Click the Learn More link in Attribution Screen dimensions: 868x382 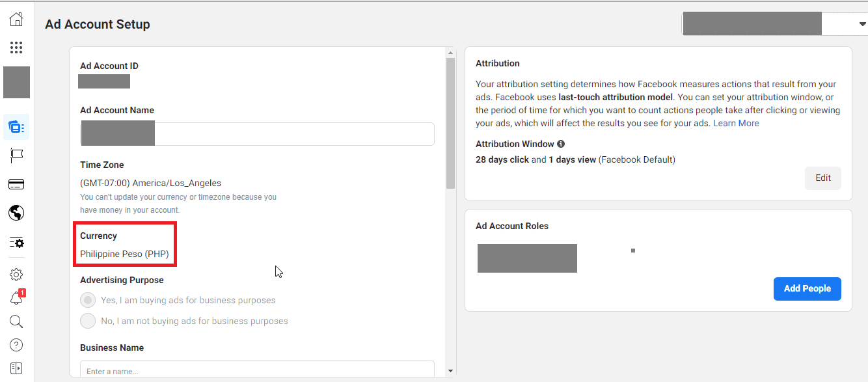[736, 122]
